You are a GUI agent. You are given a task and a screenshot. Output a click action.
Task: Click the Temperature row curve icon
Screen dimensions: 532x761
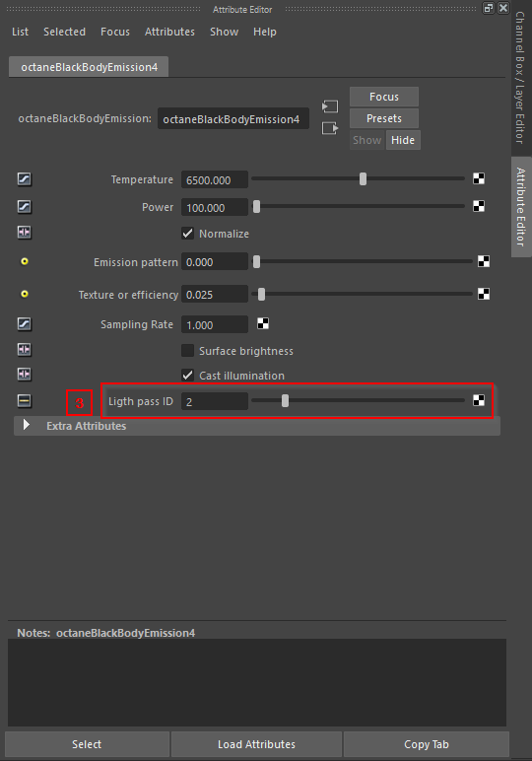coord(25,179)
